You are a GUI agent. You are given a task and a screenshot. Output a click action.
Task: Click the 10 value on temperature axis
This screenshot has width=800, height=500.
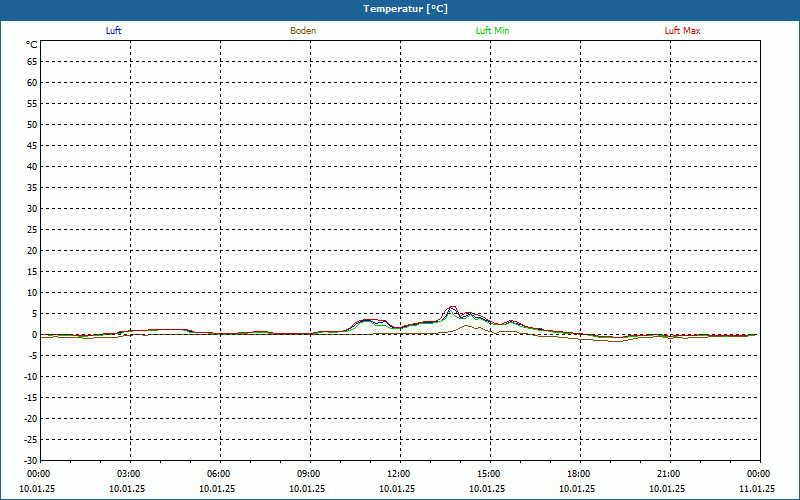click(x=32, y=293)
